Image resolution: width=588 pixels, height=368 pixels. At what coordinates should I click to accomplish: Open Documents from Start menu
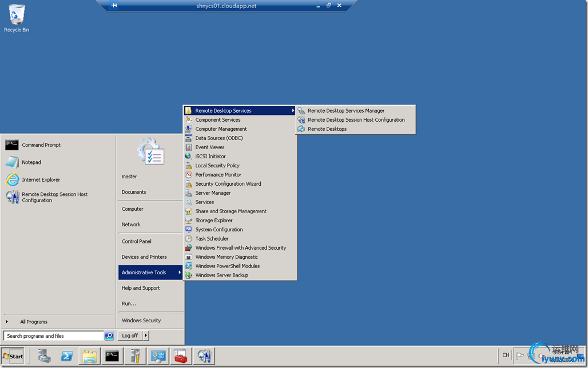click(x=151, y=192)
